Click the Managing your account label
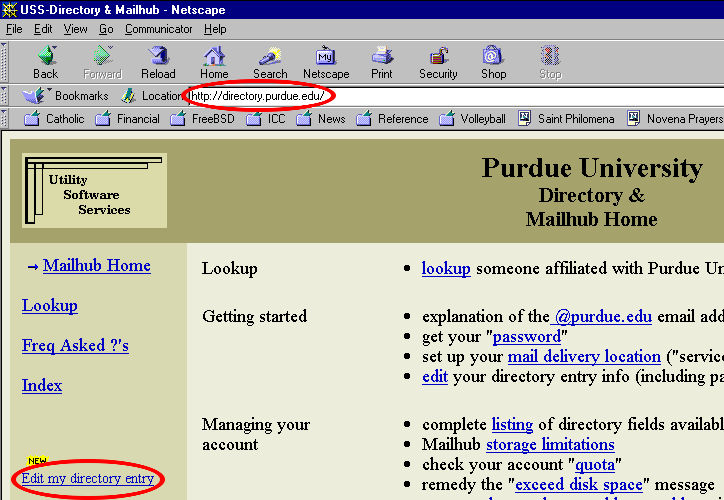The height and width of the screenshot is (500, 724). coord(256,434)
